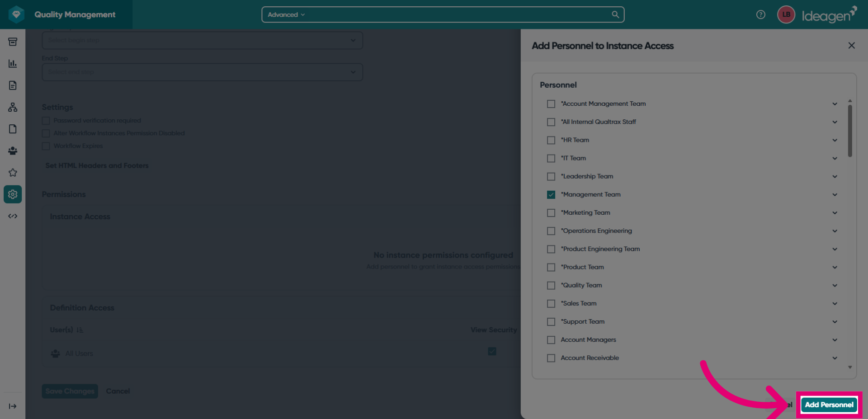Open the workflow hierarchy sidebar icon
Screen dimensions: 868x419
[13, 107]
